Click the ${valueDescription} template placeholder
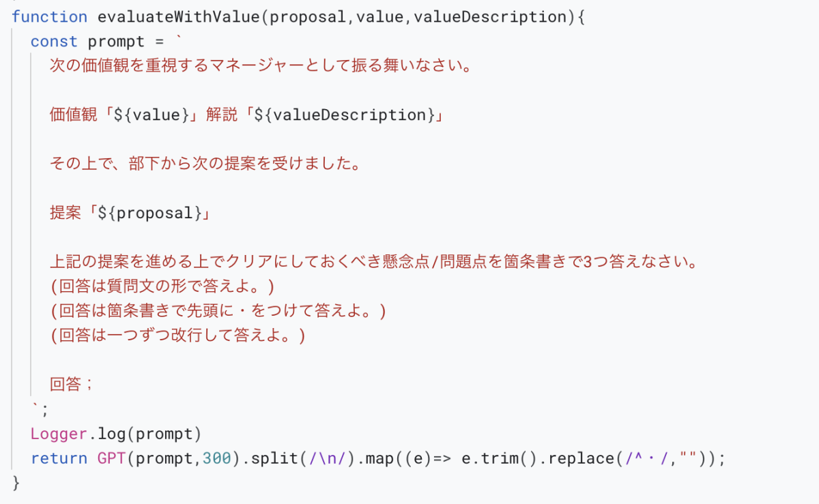 [x=345, y=115]
